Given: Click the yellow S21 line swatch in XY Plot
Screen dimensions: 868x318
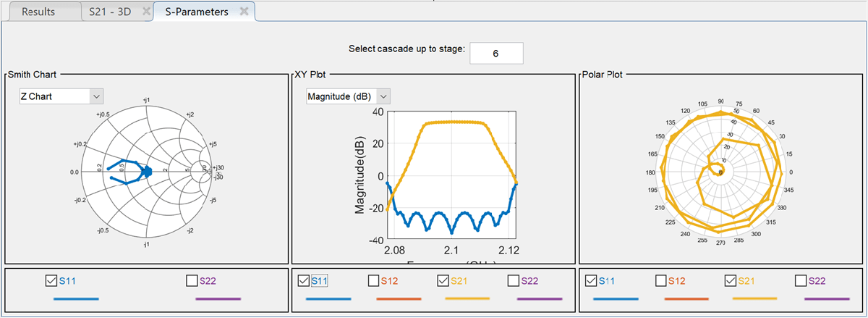Looking at the screenshot, I should [x=467, y=298].
